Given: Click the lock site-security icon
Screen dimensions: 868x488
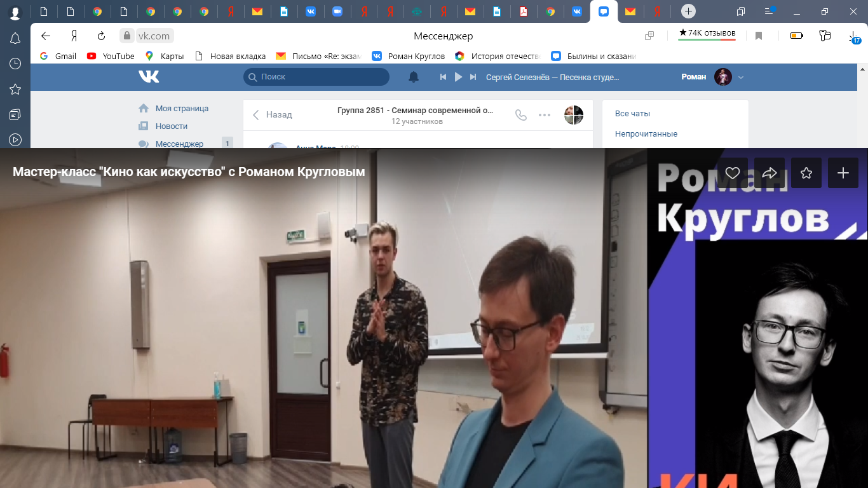Looking at the screenshot, I should point(127,36).
